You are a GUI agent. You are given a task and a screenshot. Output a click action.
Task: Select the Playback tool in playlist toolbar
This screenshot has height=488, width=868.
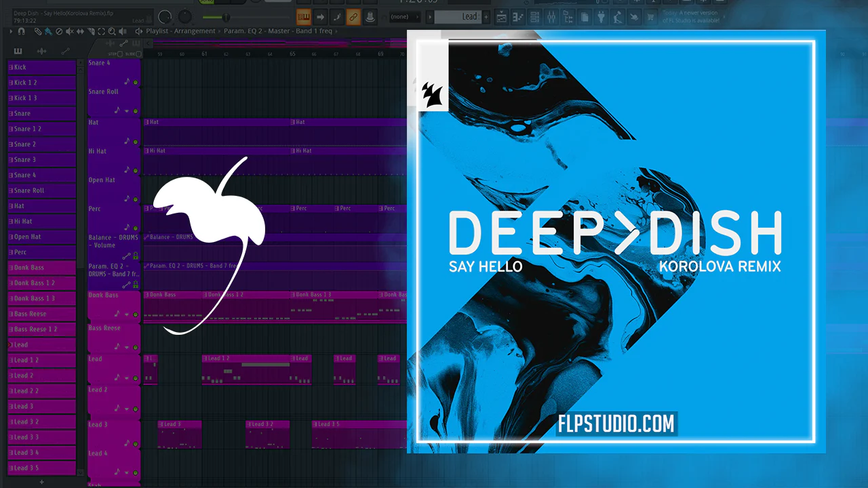point(123,31)
